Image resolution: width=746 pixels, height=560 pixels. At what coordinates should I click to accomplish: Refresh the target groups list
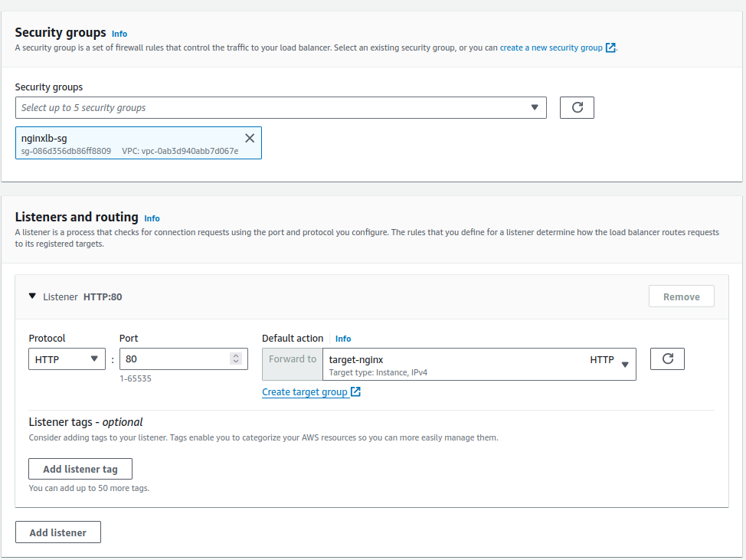[x=667, y=359]
